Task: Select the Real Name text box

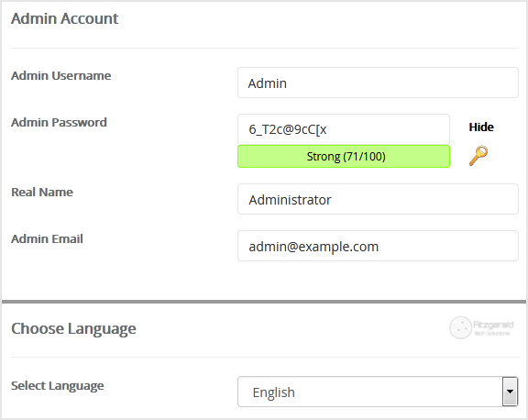Action: (x=378, y=199)
